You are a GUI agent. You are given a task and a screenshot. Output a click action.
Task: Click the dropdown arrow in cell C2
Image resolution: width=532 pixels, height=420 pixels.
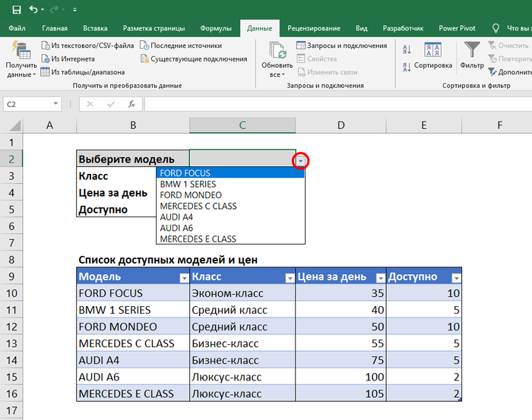point(302,160)
